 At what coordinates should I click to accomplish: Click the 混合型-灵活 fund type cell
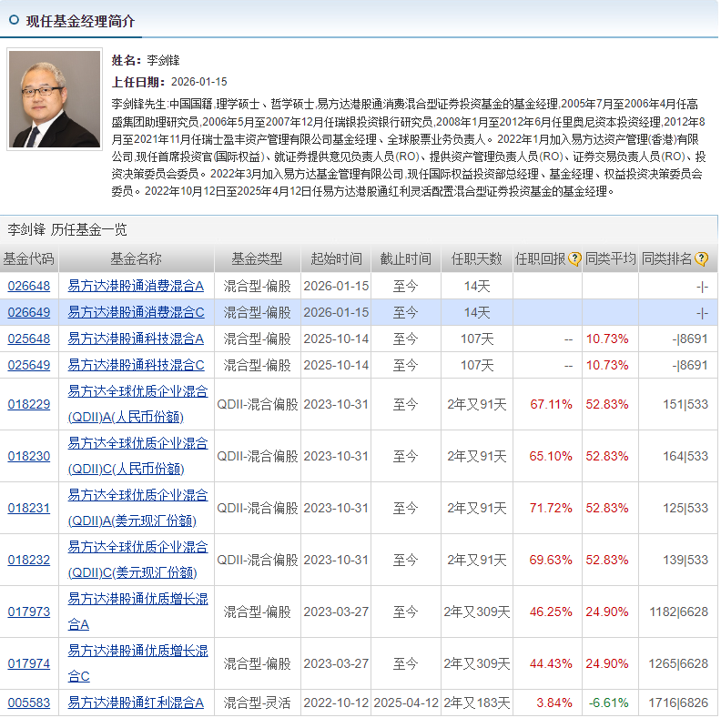pyautogui.click(x=257, y=703)
